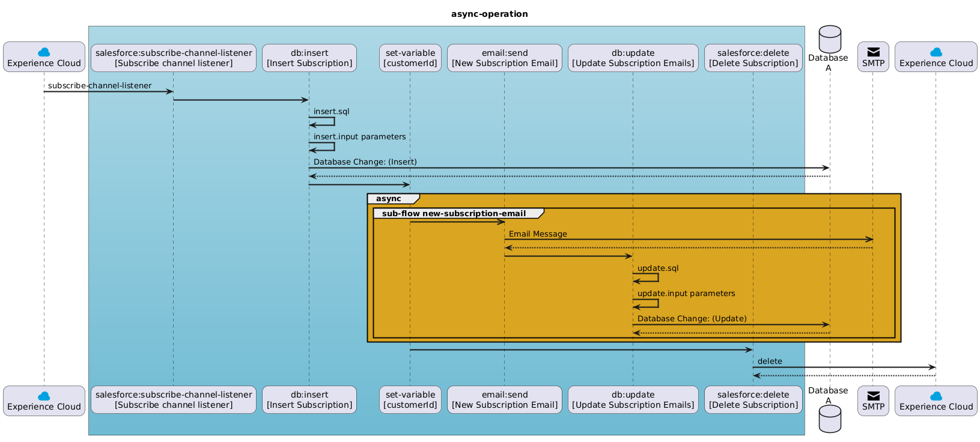
Task: Select bottom set-variable [customerId] box
Action: pyautogui.click(x=410, y=400)
